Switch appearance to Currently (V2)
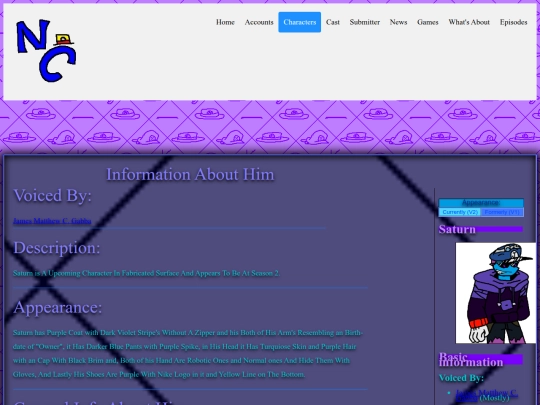The width and height of the screenshot is (540, 405). (x=460, y=212)
